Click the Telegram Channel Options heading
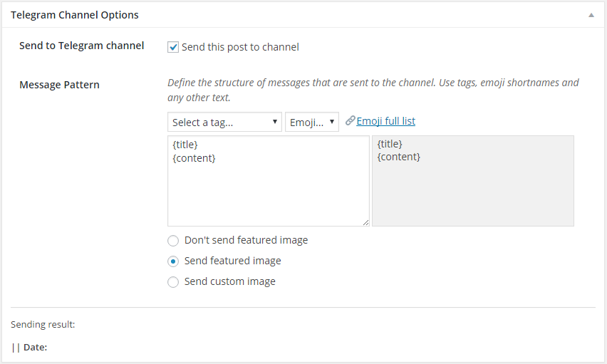This screenshot has height=364, width=607. pos(75,15)
